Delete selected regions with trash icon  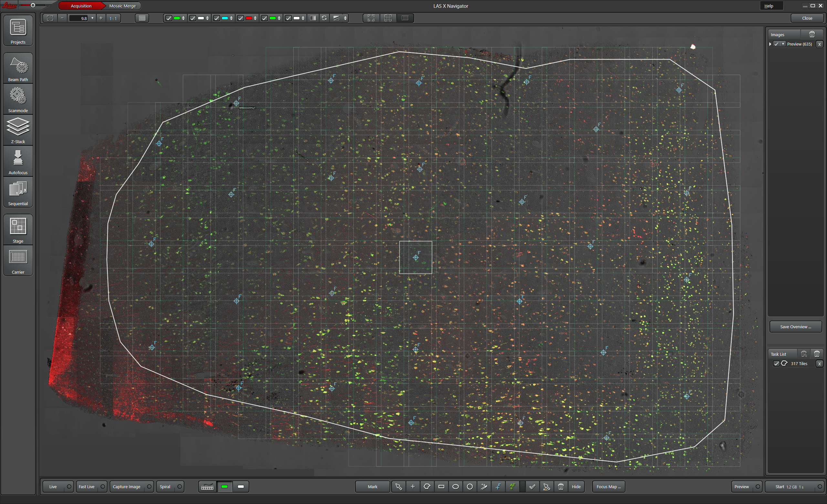561,487
